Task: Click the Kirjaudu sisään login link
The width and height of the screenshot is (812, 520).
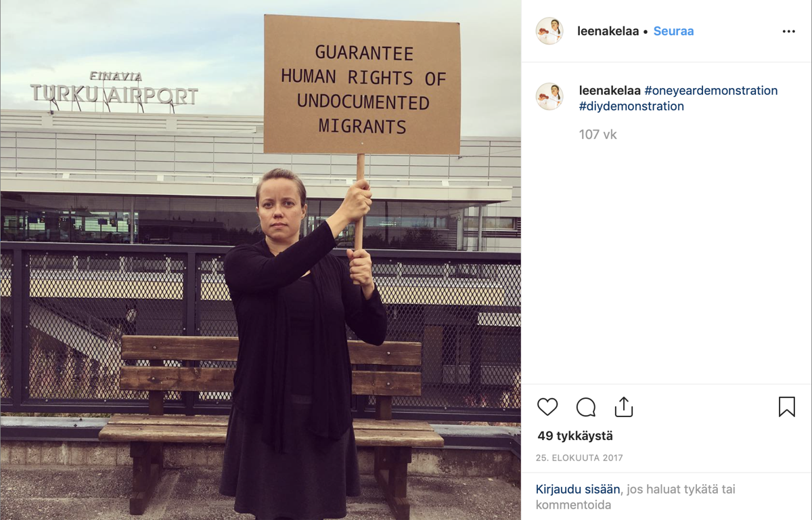Action: click(x=578, y=489)
